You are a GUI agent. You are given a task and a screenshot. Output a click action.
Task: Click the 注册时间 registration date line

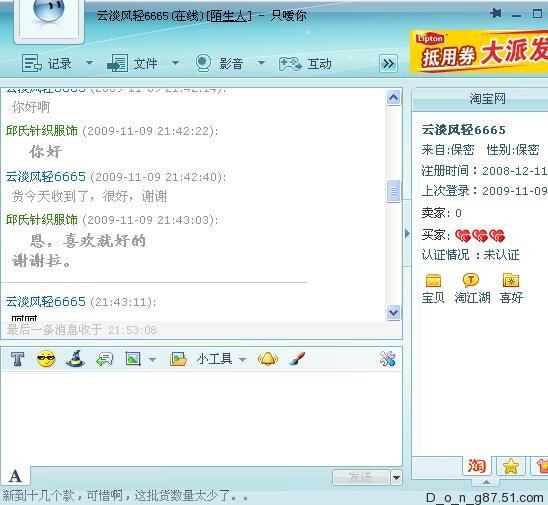[x=484, y=171]
